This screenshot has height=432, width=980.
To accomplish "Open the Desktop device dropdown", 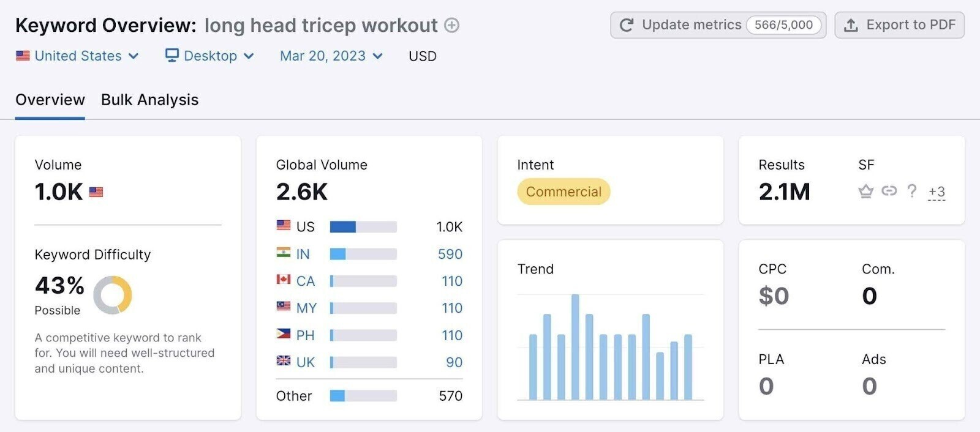I will pos(210,56).
